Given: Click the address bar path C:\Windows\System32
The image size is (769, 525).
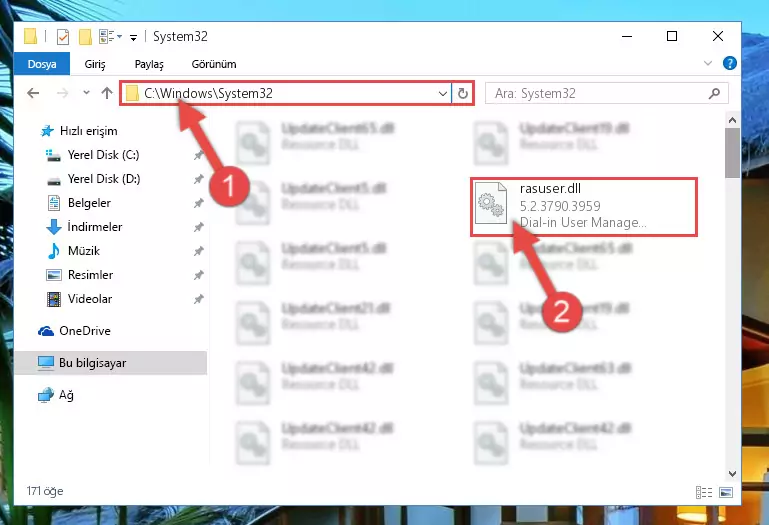Looking at the screenshot, I should click(x=208, y=93).
